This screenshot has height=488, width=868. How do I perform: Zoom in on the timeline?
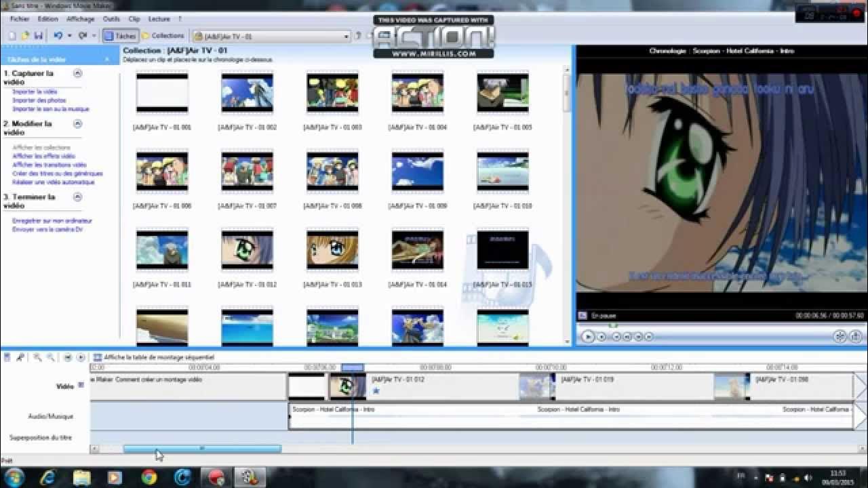coord(37,357)
